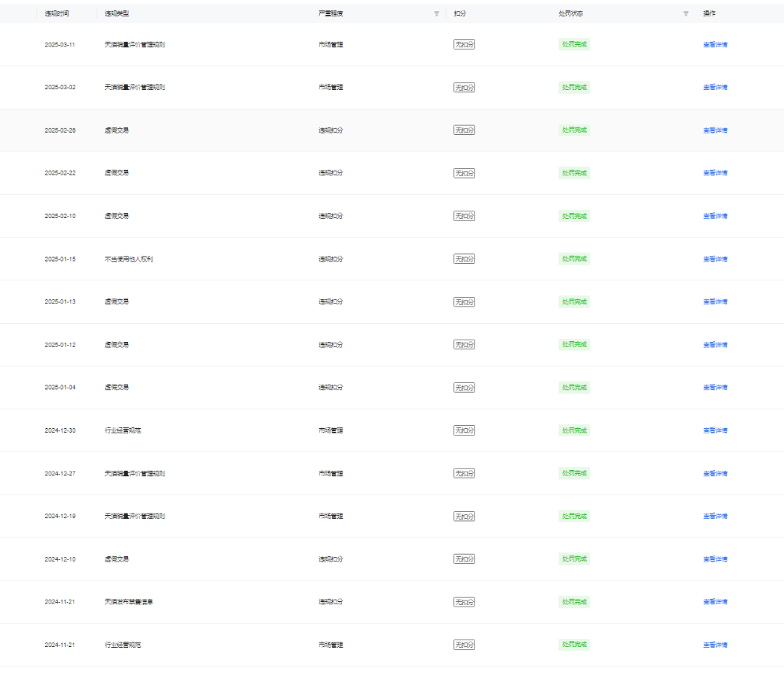Image resolution: width=784 pixels, height=674 pixels.
Task: Select the 处罚完成 badge for 2025-01-13
Action: 574,301
